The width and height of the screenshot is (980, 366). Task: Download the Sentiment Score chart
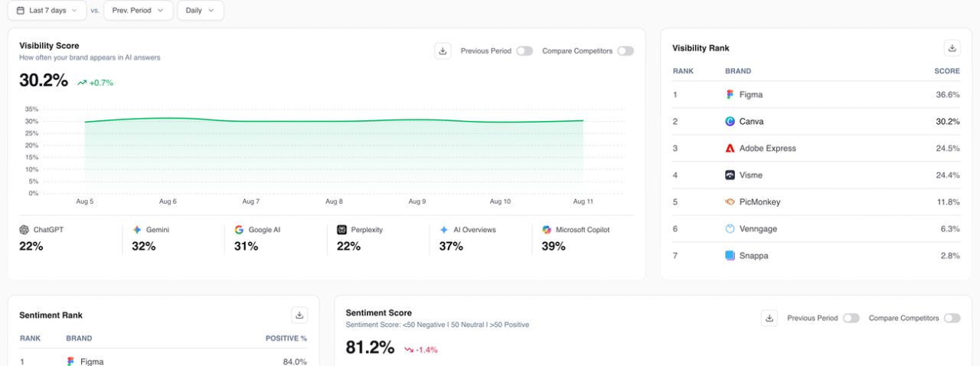769,318
